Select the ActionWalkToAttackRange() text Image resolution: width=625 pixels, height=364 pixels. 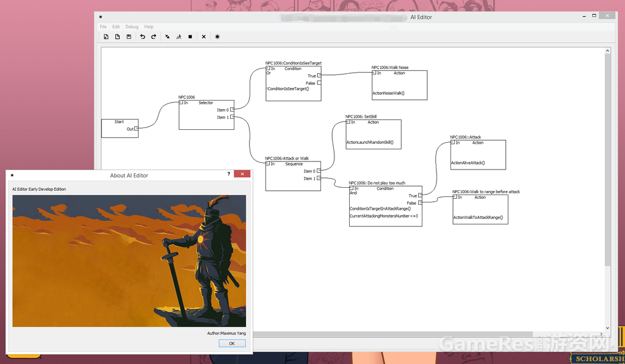tap(478, 218)
